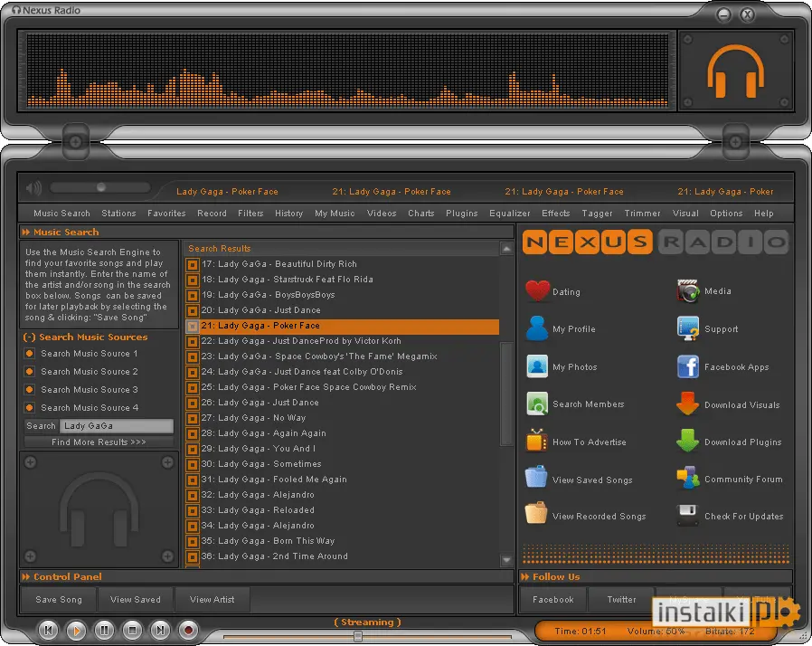Click the Twitter follow button
This screenshot has width=812, height=646.
click(621, 599)
